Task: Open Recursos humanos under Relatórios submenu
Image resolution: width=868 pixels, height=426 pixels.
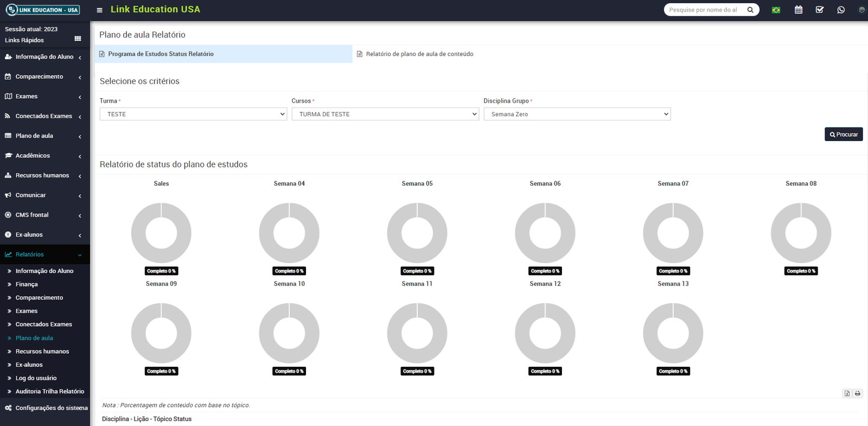Action: 42,351
